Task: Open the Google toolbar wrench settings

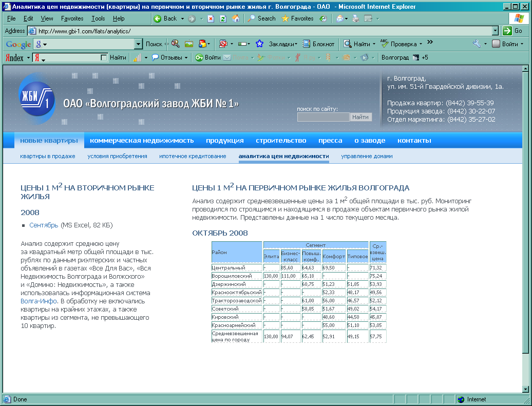Action: pyautogui.click(x=477, y=44)
